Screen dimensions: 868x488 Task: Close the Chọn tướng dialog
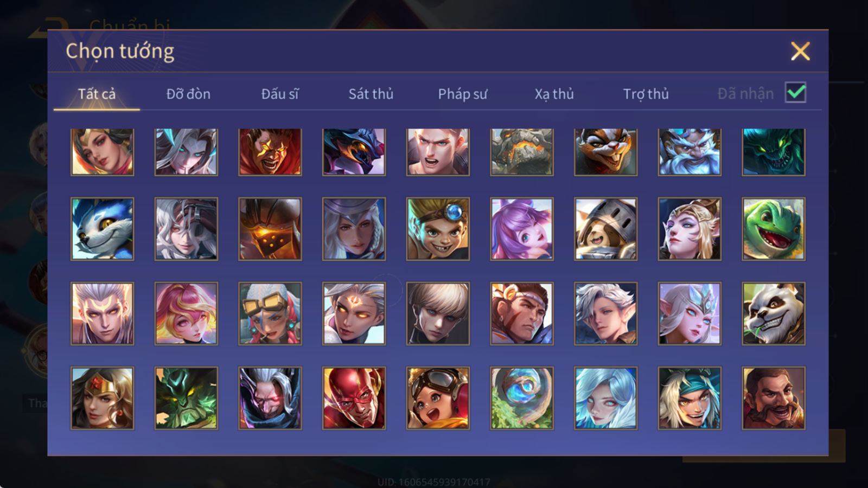coord(800,51)
